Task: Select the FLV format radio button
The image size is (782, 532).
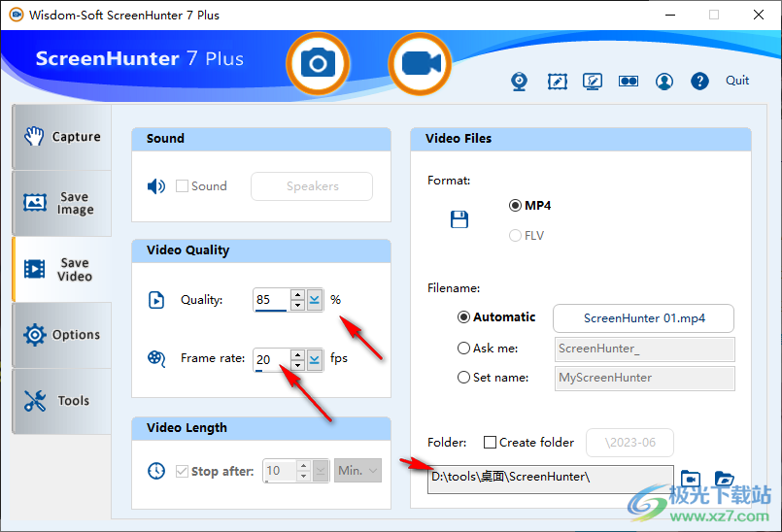Action: [x=515, y=235]
